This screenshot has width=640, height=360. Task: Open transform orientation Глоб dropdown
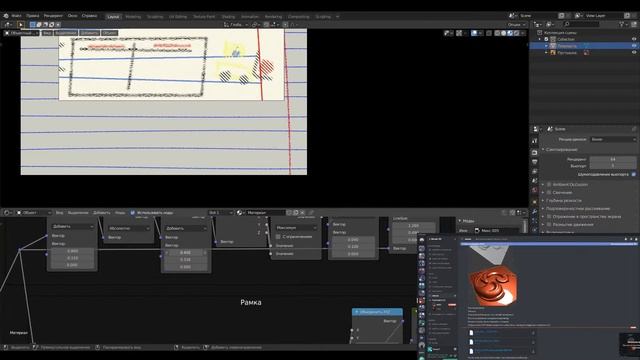pyautogui.click(x=236, y=25)
